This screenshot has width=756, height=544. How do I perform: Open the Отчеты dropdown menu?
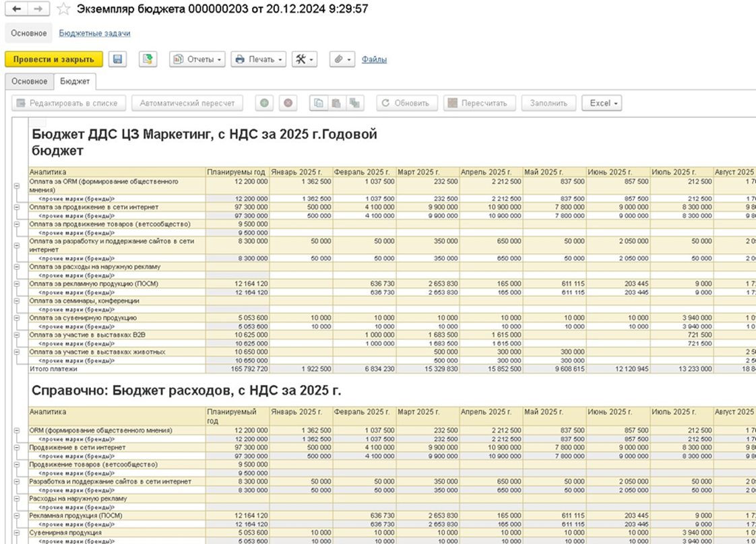click(197, 59)
